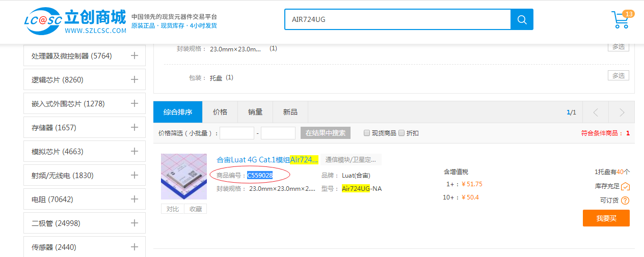This screenshot has width=644, height=257.
Task: Enable the 折扣 checkbox
Action: (401, 133)
